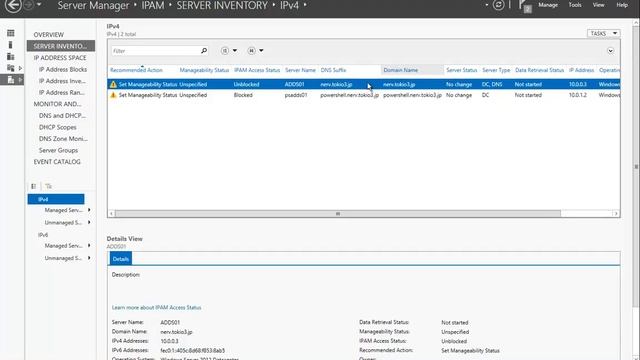640x360 pixels.
Task: Click the tree view icon above IPv4
Action: 33,186
